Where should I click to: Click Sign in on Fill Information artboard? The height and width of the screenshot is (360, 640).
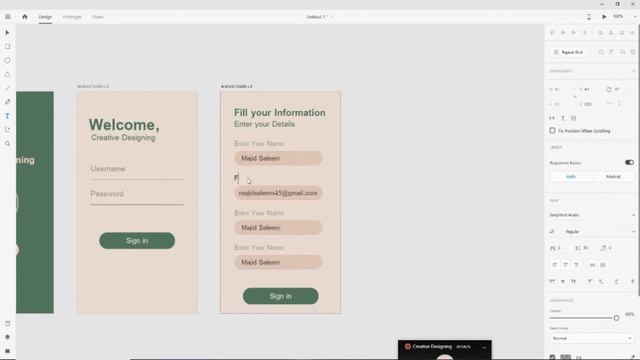click(281, 296)
